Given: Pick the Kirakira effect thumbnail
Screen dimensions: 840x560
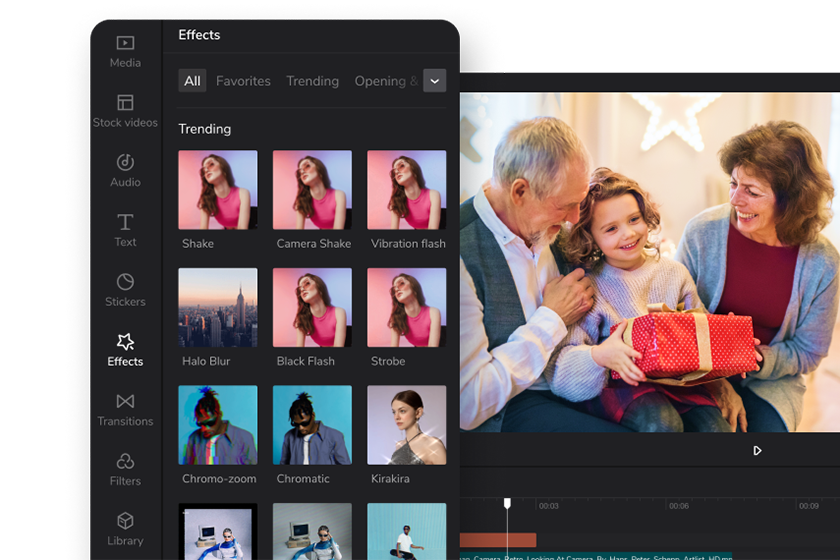Looking at the screenshot, I should pos(406,425).
